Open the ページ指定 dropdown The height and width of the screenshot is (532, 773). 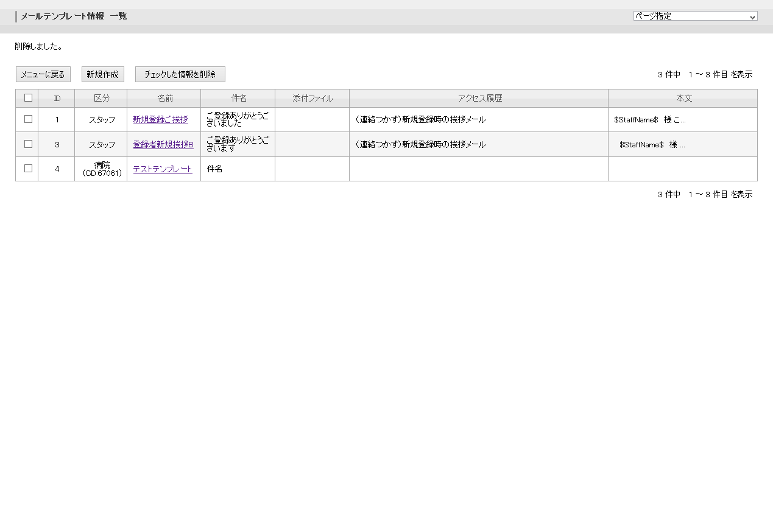(x=695, y=16)
